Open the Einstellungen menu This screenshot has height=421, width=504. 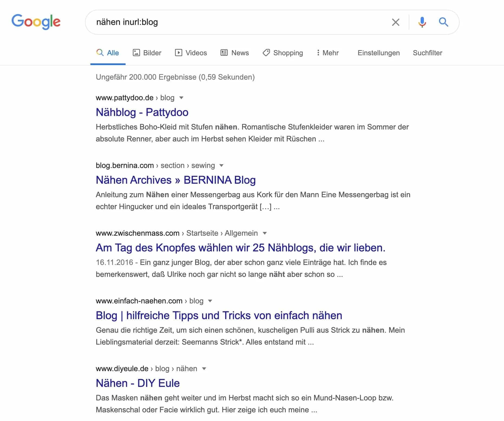pyautogui.click(x=378, y=53)
